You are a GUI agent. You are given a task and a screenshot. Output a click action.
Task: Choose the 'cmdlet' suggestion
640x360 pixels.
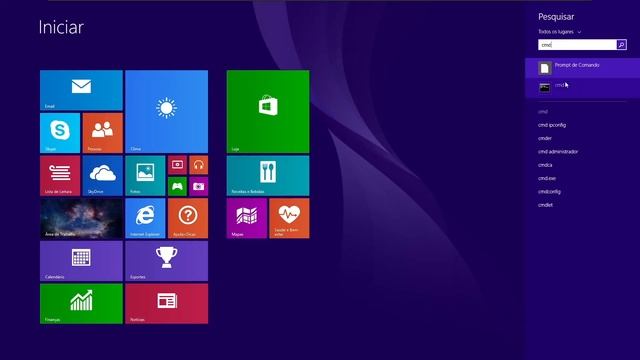[x=545, y=205]
